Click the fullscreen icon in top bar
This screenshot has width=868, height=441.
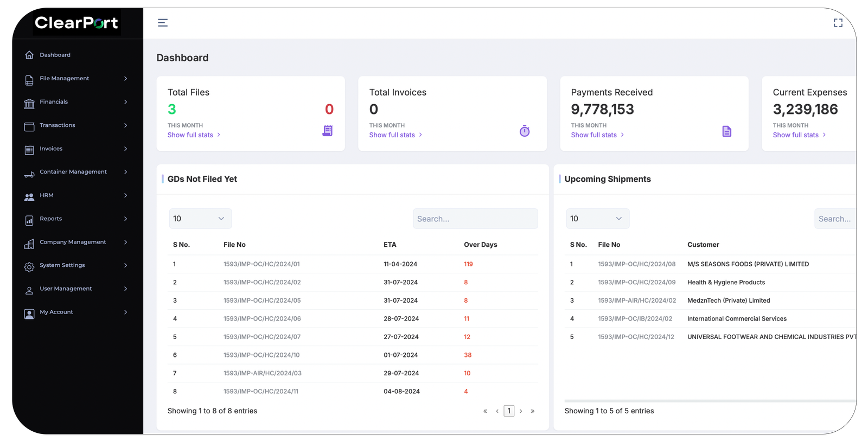click(x=838, y=23)
